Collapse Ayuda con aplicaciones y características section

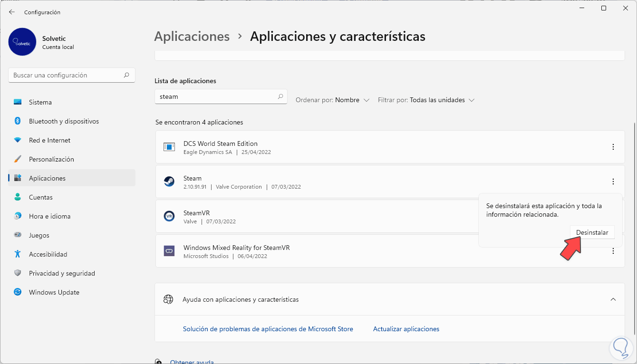[x=613, y=299]
